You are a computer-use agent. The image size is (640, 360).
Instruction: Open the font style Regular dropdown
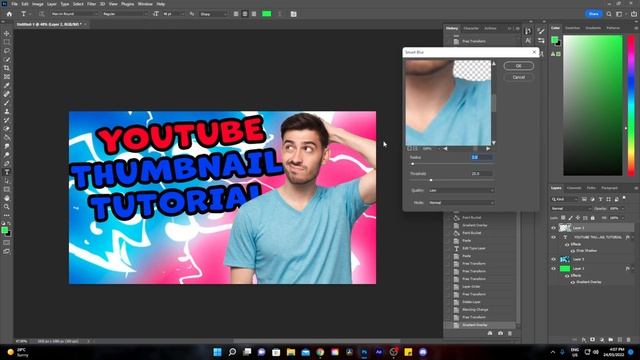124,14
